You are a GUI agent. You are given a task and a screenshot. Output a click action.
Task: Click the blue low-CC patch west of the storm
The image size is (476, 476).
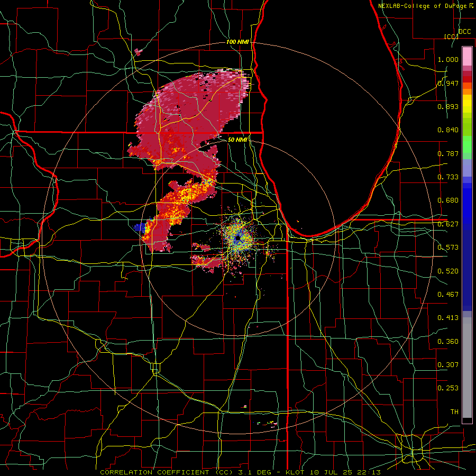tap(139, 227)
